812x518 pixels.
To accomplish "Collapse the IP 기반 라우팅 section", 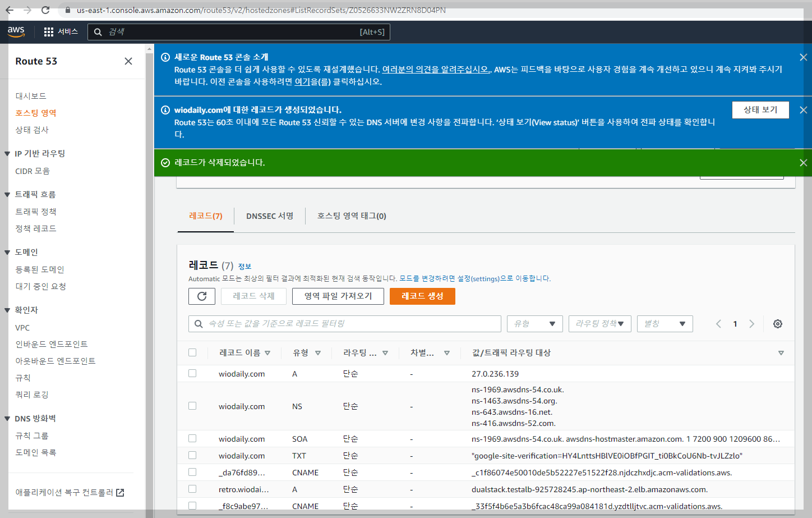I will 7,154.
